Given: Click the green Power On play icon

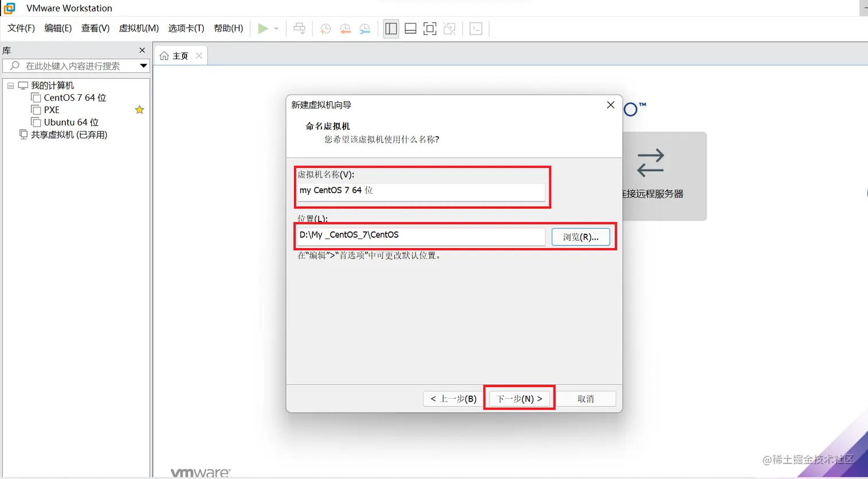Looking at the screenshot, I should pos(263,28).
